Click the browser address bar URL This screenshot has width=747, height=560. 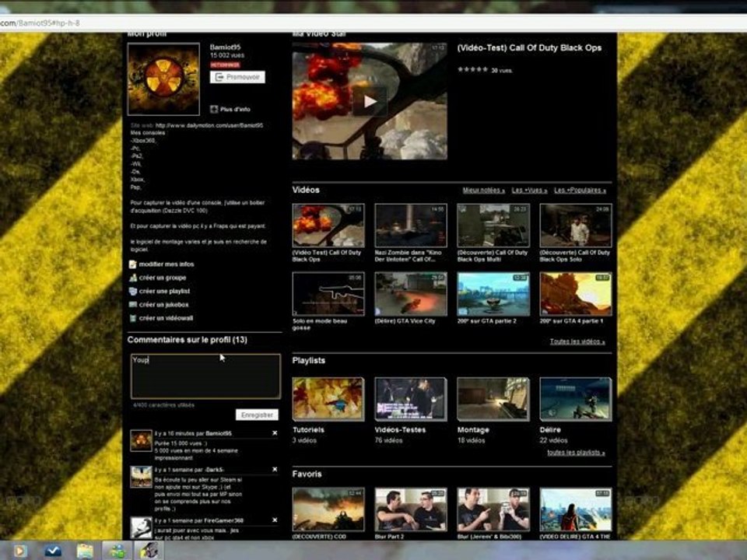click(40, 23)
